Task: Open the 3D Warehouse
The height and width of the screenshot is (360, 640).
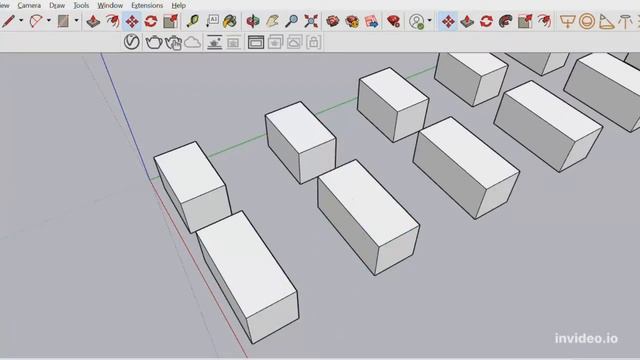Action: 333,21
